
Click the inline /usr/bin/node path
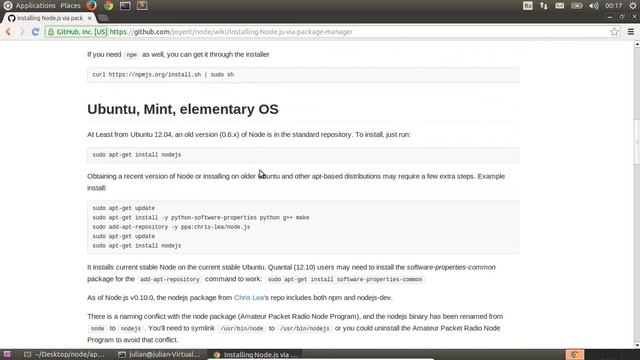pyautogui.click(x=242, y=329)
